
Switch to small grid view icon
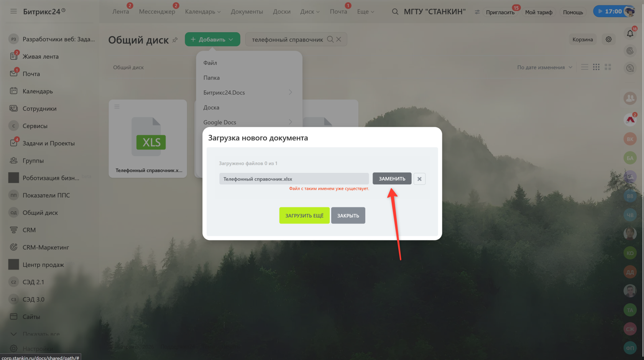click(596, 67)
